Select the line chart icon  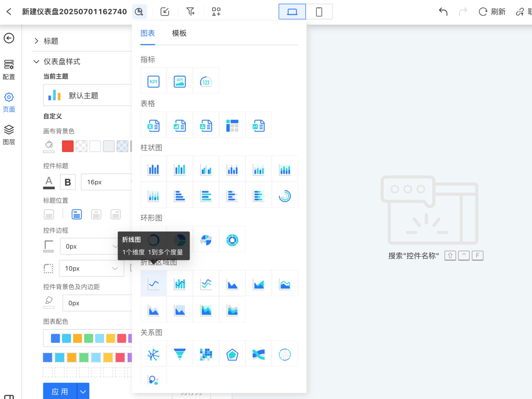(x=154, y=284)
